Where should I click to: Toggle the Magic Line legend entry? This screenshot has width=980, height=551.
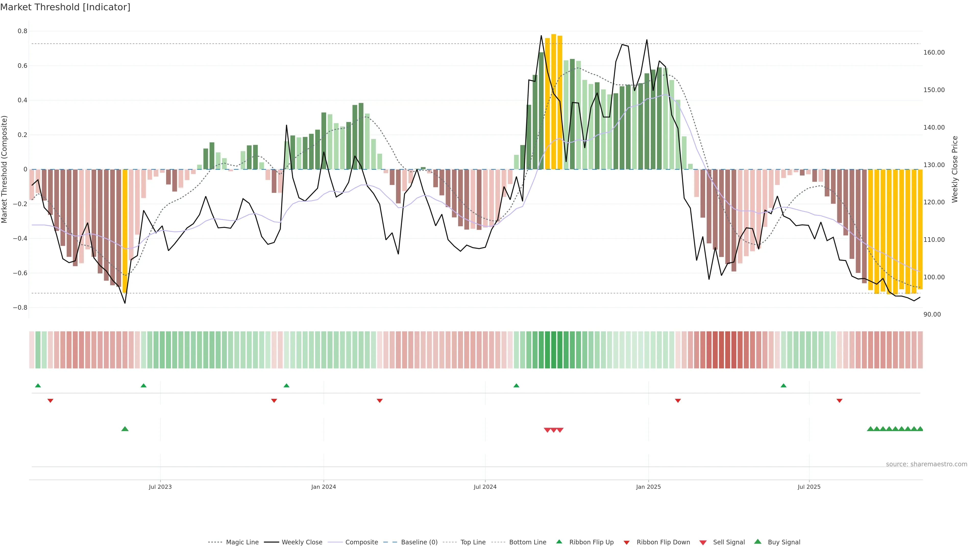click(x=242, y=542)
